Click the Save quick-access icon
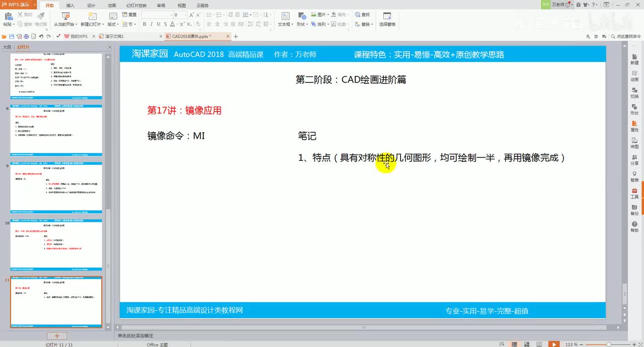This screenshot has width=644, height=347. pyautogui.click(x=12, y=36)
